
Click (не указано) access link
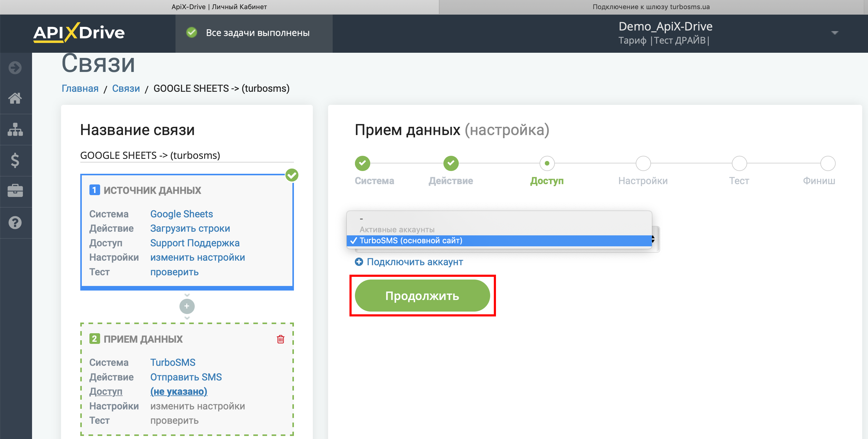point(179,391)
